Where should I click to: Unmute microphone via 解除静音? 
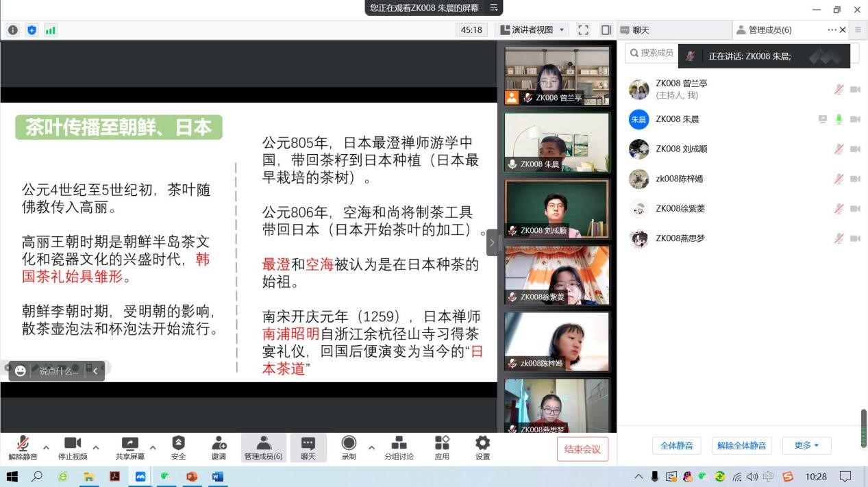[23, 447]
